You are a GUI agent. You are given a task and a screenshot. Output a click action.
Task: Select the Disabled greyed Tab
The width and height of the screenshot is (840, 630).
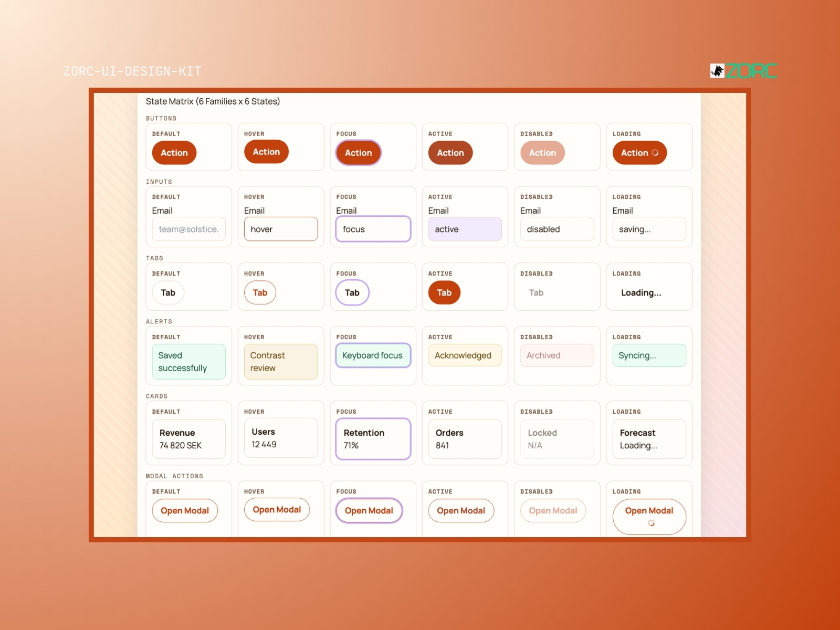[x=536, y=292]
